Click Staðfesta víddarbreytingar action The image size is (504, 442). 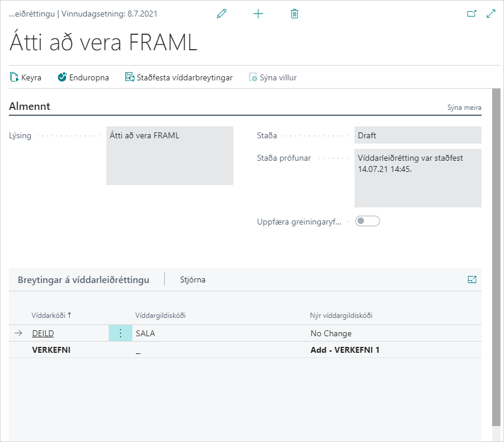click(x=178, y=77)
